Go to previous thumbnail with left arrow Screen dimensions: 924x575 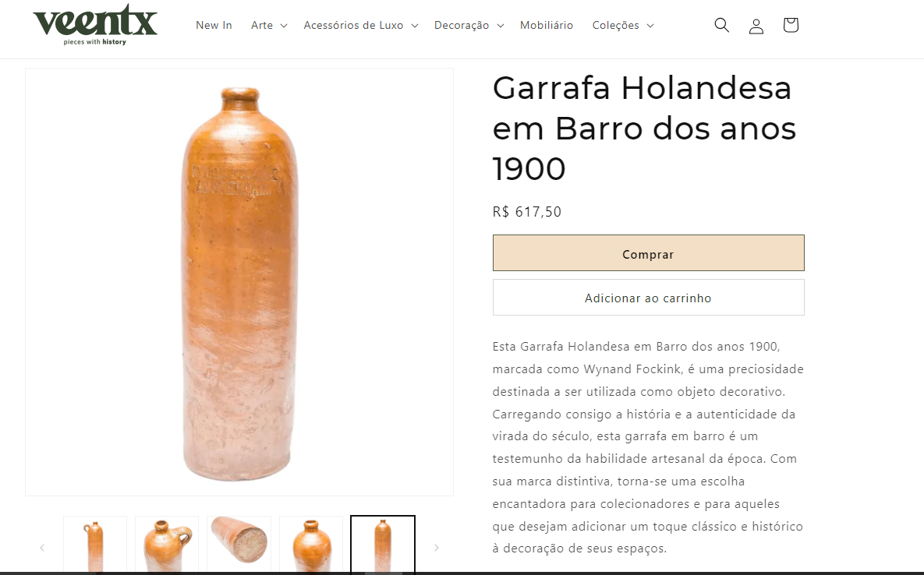pyautogui.click(x=42, y=547)
